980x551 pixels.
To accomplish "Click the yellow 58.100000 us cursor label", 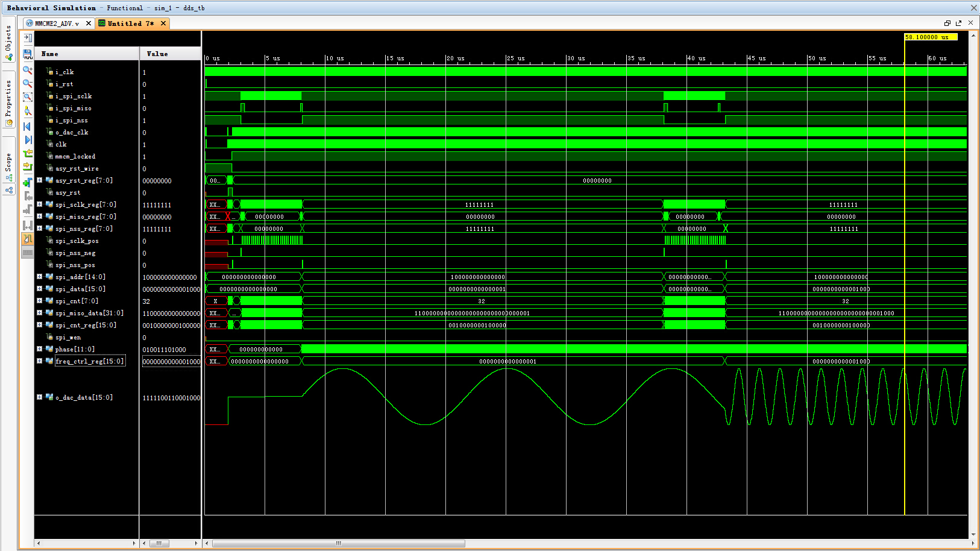I will (x=930, y=37).
